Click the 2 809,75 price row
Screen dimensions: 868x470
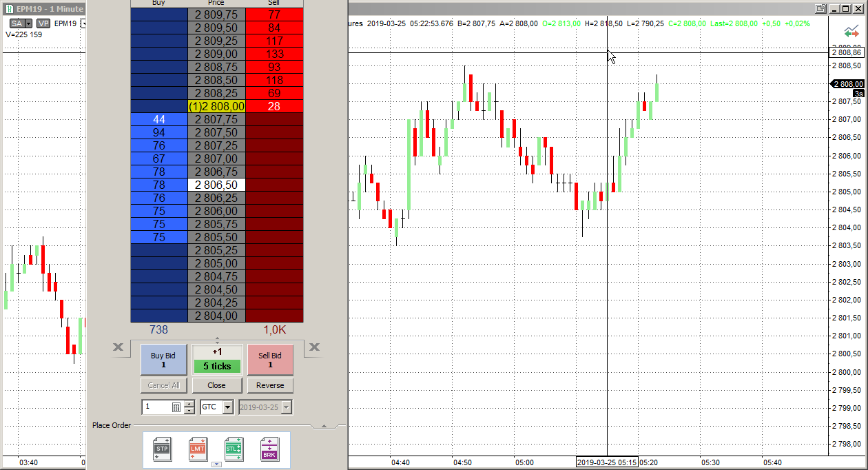(x=216, y=14)
